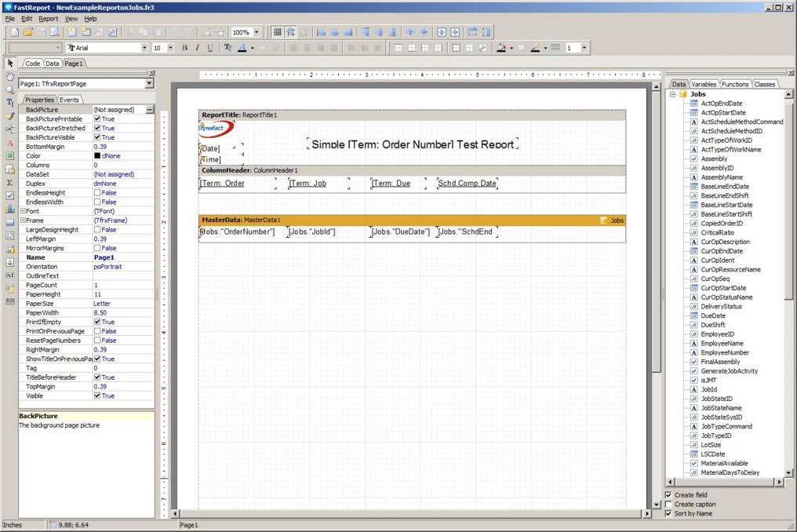Select the Hand tool in the left toolbar
The image size is (797, 532).
click(x=10, y=76)
